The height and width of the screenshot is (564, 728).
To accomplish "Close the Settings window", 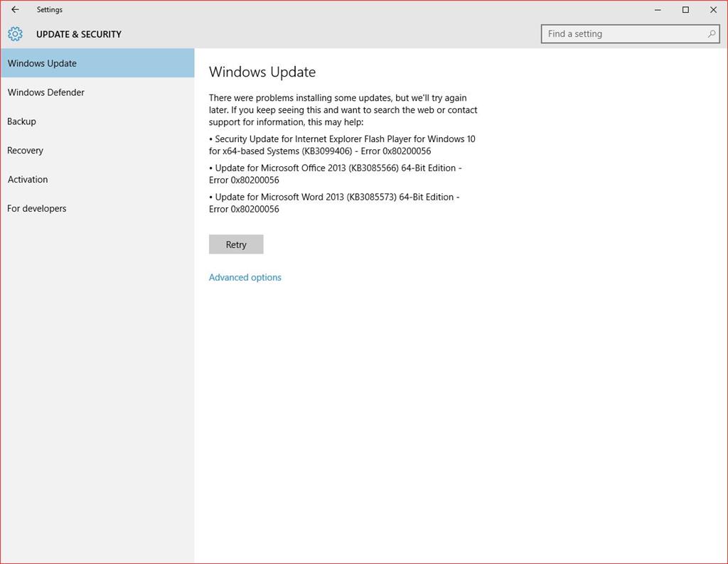I will tap(713, 10).
